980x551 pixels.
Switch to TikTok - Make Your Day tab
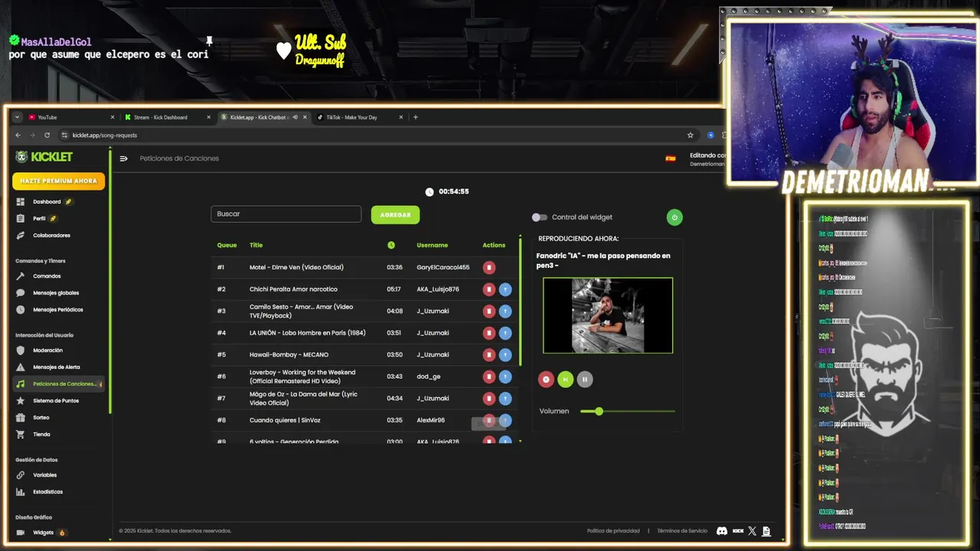358,117
